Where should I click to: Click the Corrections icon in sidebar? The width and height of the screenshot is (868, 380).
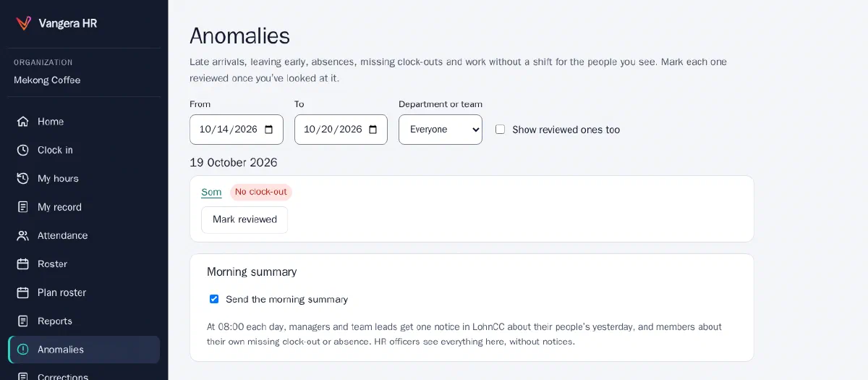(x=23, y=376)
